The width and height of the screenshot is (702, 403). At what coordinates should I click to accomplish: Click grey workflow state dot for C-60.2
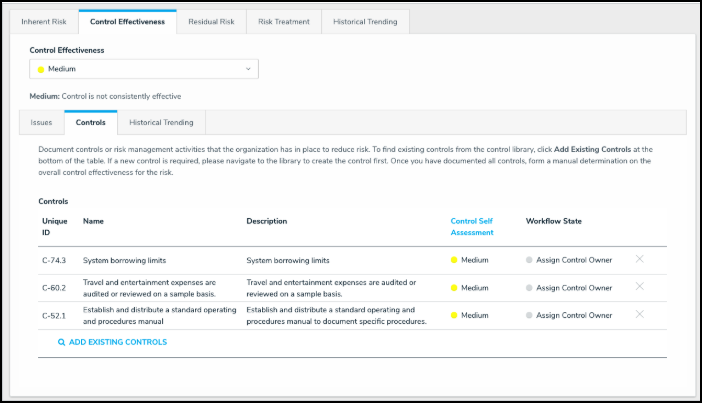(x=529, y=288)
